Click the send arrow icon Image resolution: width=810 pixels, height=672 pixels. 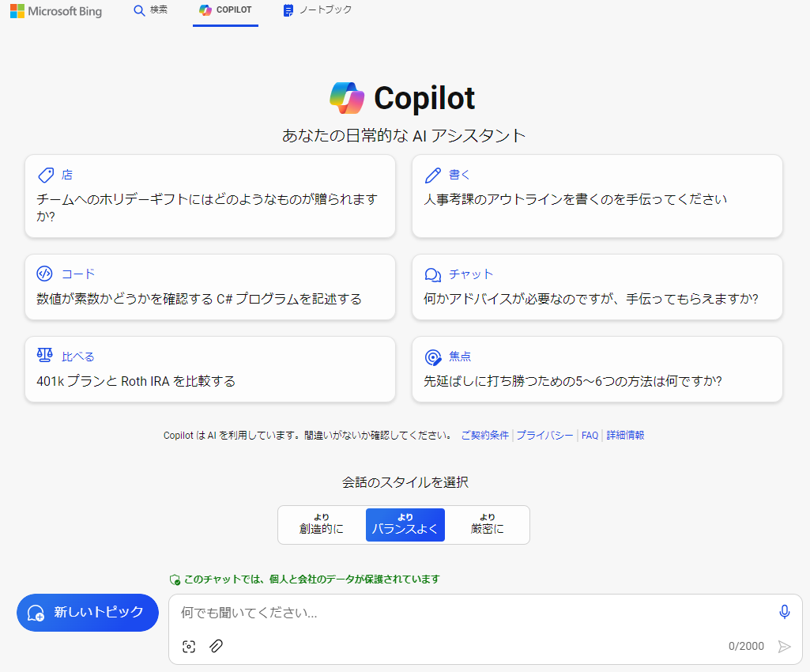tap(784, 647)
